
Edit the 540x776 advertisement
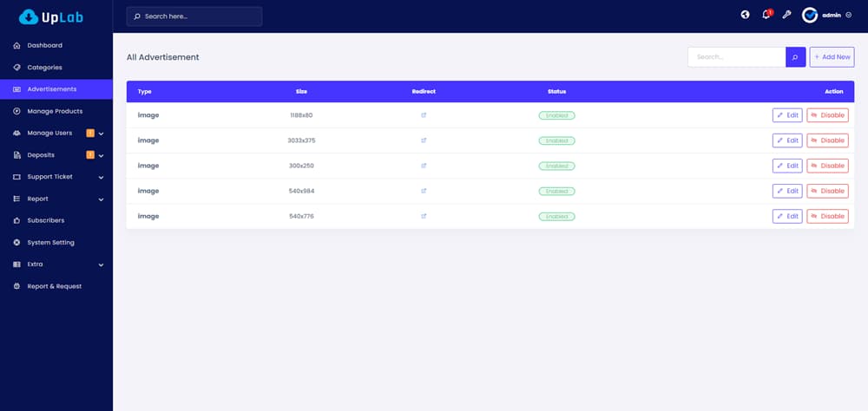point(787,216)
